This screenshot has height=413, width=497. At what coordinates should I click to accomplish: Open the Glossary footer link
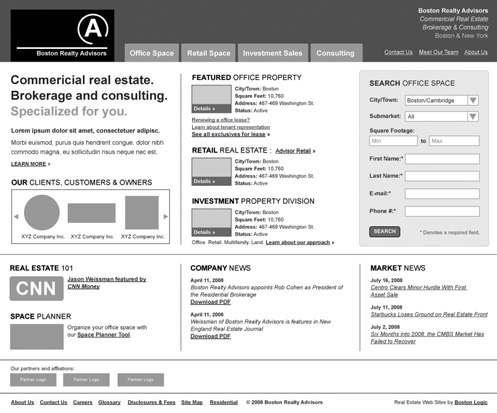point(109,402)
